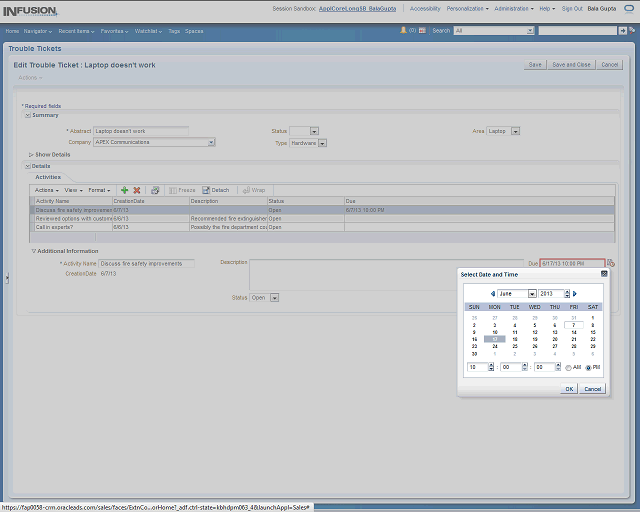Click the search go arrow icon
The width and height of the screenshot is (640, 512).
531,31
